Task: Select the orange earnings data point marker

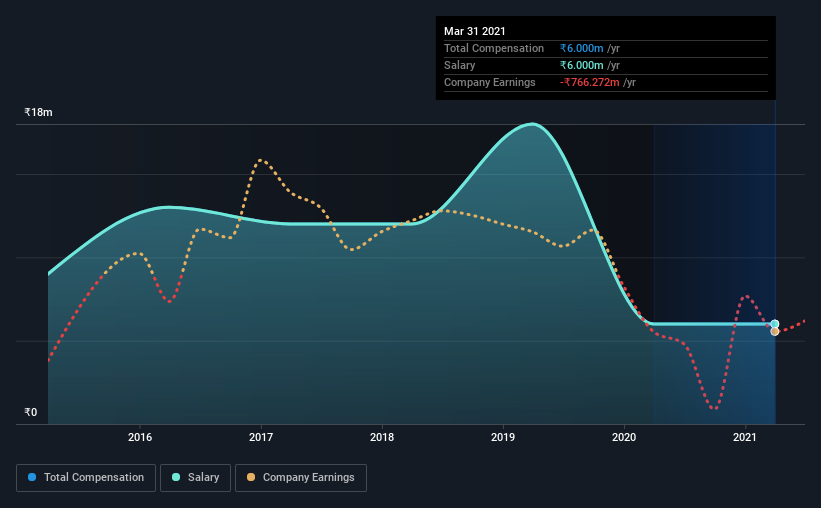Action: tap(775, 332)
